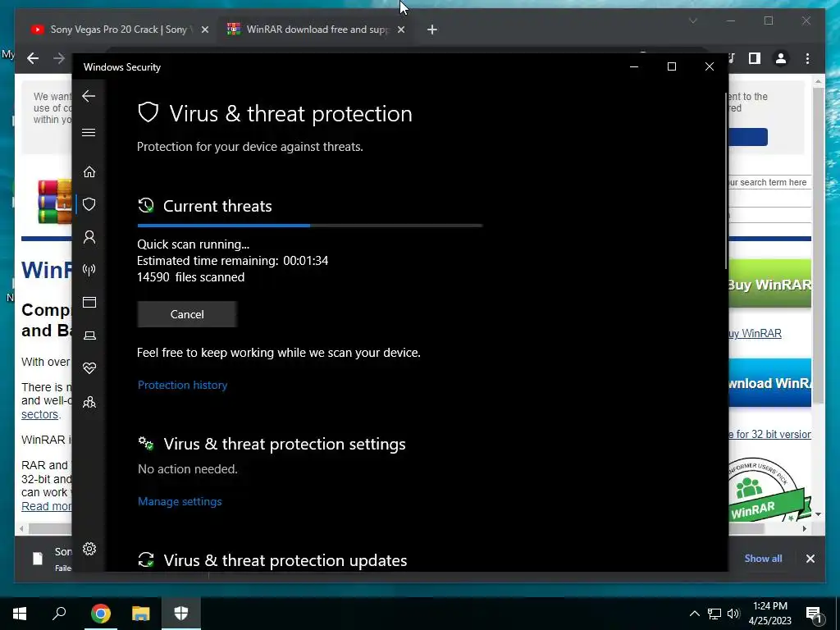Follow the Buy WinRAR text link

tap(755, 333)
